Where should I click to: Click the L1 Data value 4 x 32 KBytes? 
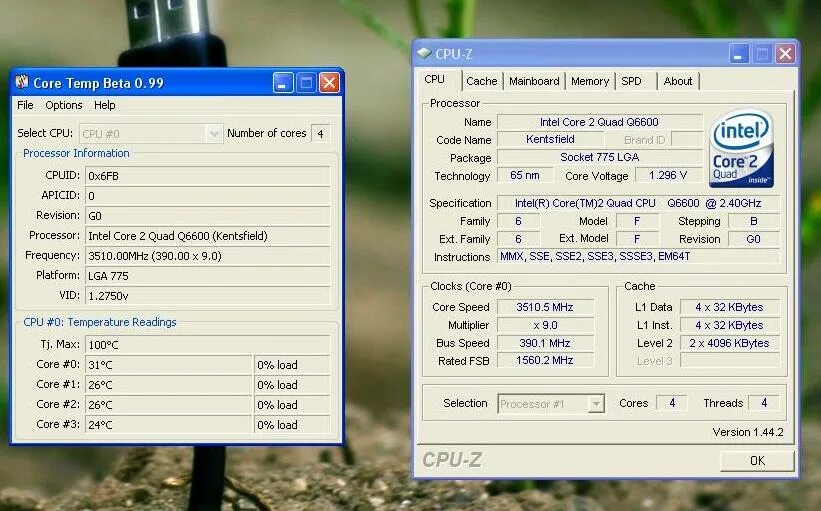(729, 307)
